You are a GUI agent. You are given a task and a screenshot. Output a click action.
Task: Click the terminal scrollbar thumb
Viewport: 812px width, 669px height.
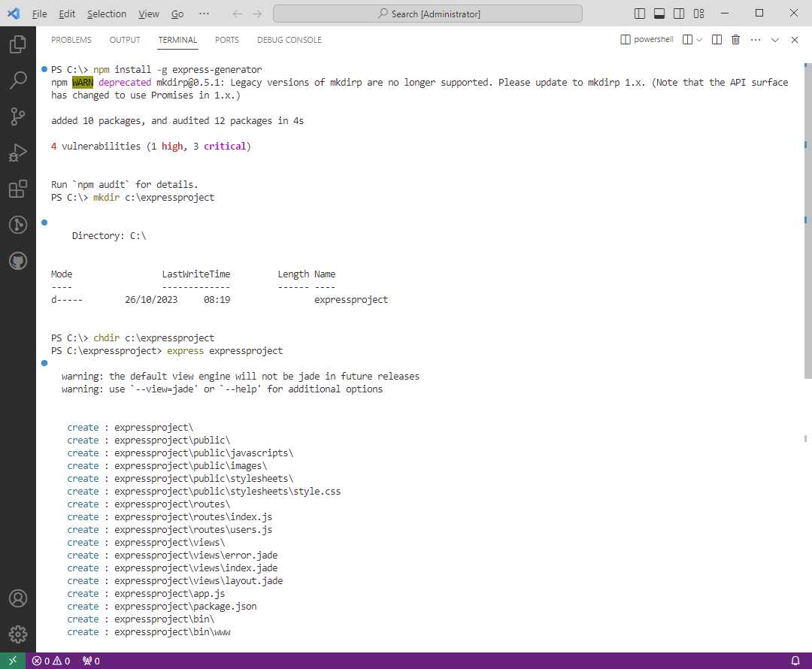(807, 222)
